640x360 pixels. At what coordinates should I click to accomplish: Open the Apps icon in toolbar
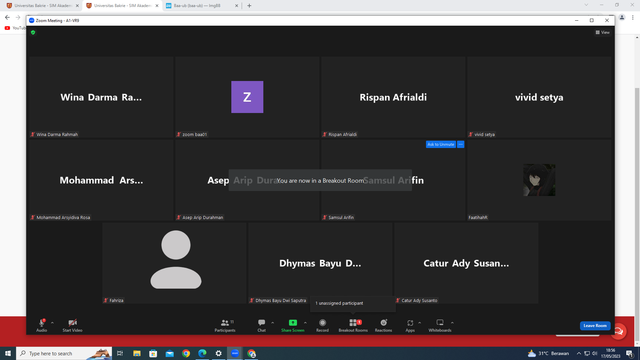tap(410, 322)
